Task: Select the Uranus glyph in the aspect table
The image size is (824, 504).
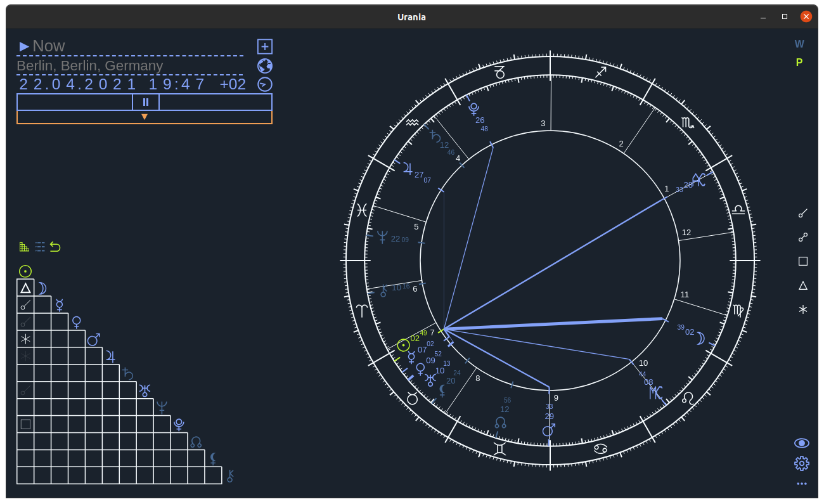Action: click(x=145, y=391)
